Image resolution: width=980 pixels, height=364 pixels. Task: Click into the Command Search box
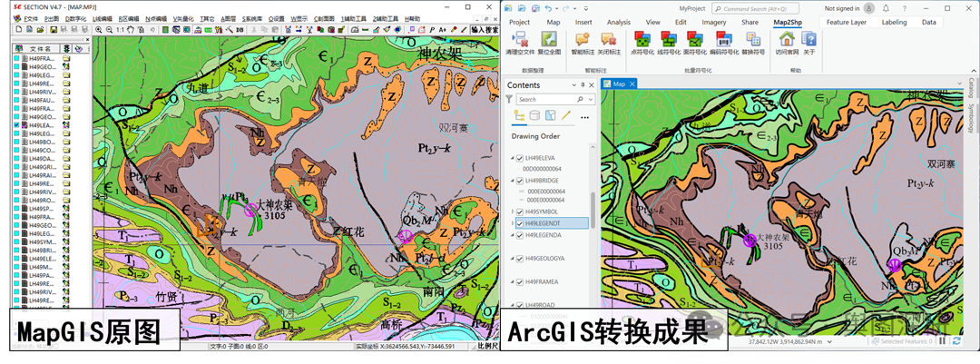pos(753,8)
